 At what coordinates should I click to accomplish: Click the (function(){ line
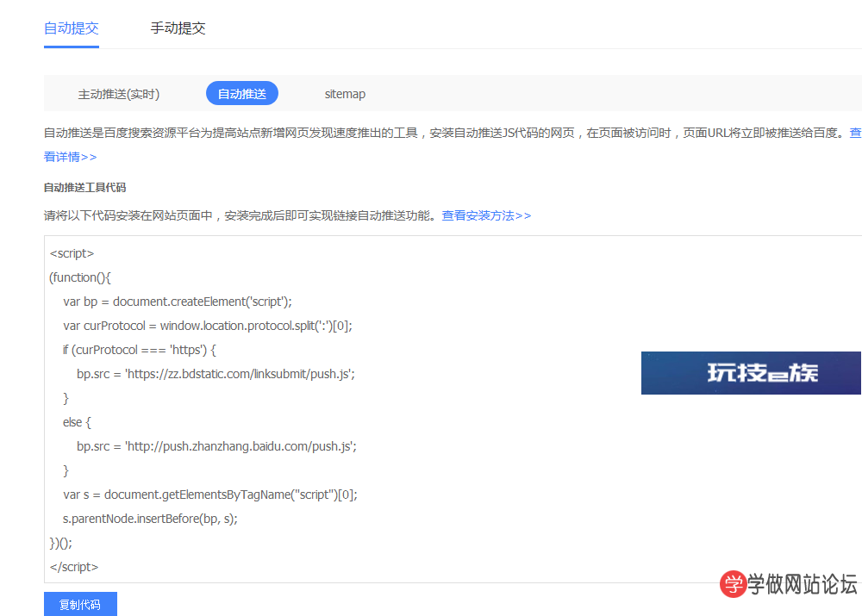pos(80,277)
